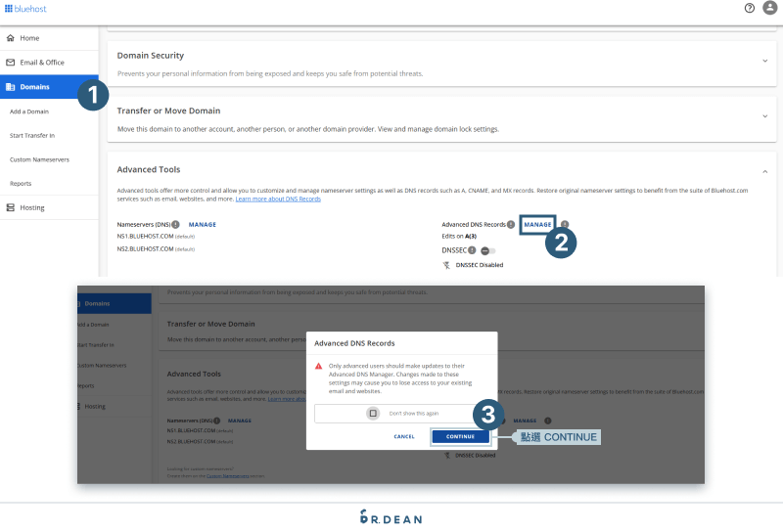Click info icon after Advanced DNS MANAGE link
783x532 pixels.
tap(565, 225)
